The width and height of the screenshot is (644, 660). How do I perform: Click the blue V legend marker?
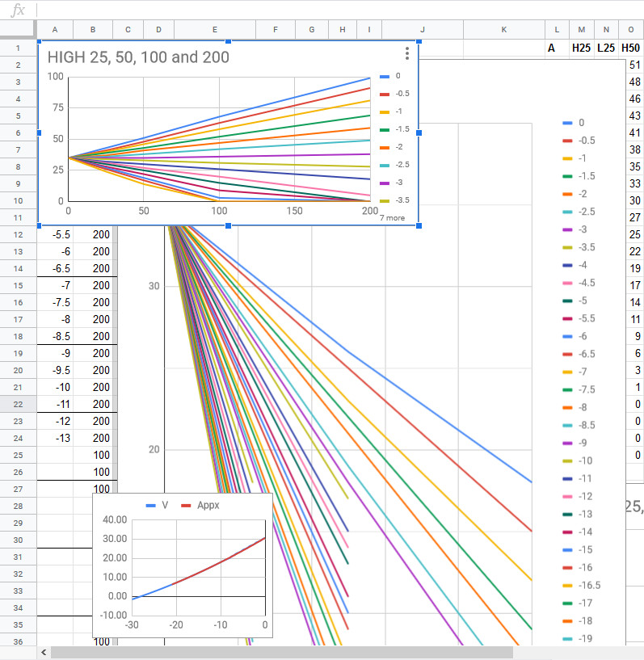(x=150, y=505)
